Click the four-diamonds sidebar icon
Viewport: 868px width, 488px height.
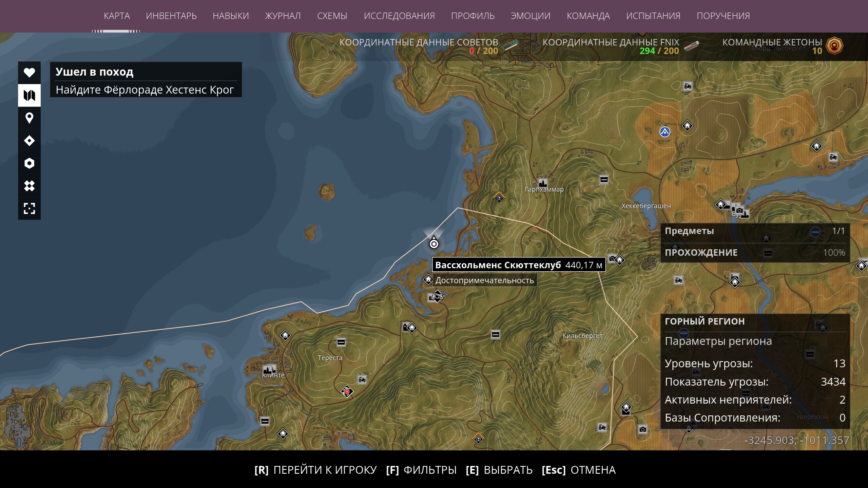[29, 186]
